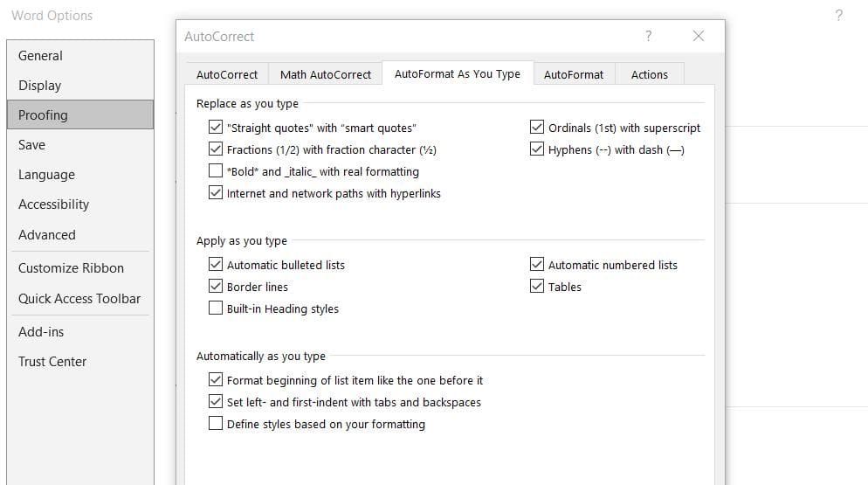The height and width of the screenshot is (485, 868).
Task: Click the AutoCorrect dialog help question mark
Action: (648, 36)
